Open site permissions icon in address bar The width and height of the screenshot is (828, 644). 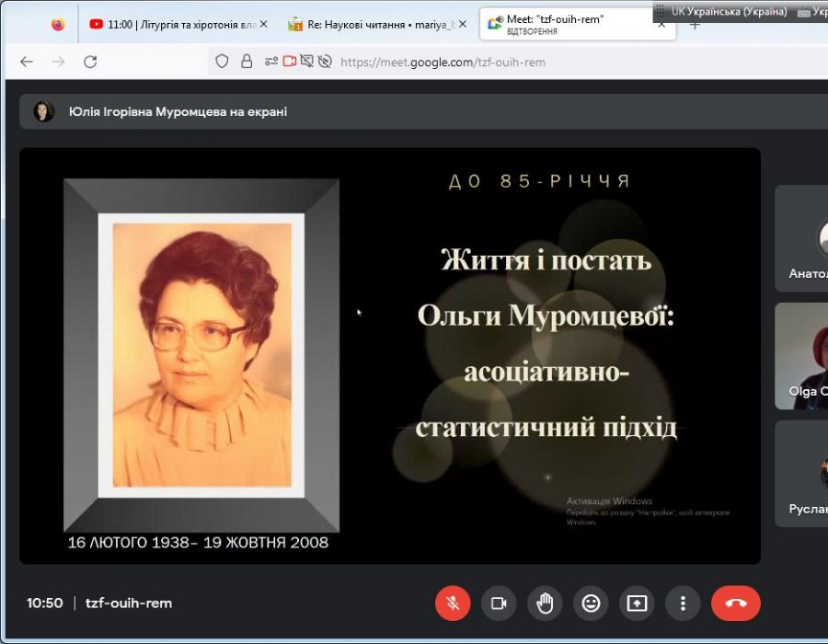pos(270,62)
